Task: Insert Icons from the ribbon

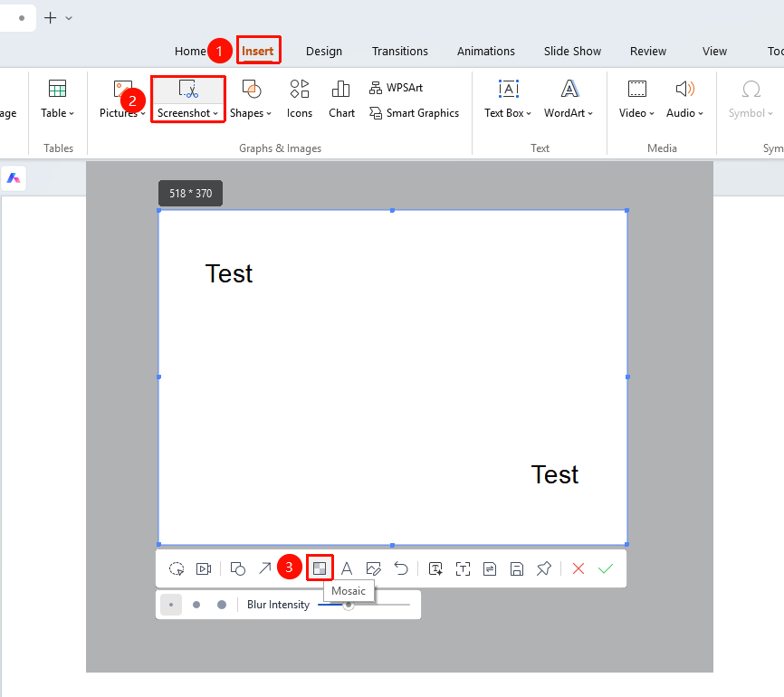Action: [300, 99]
